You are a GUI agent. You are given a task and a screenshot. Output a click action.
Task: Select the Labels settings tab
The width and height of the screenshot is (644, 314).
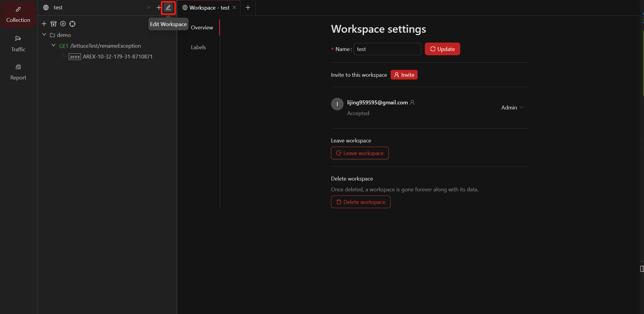click(x=198, y=47)
